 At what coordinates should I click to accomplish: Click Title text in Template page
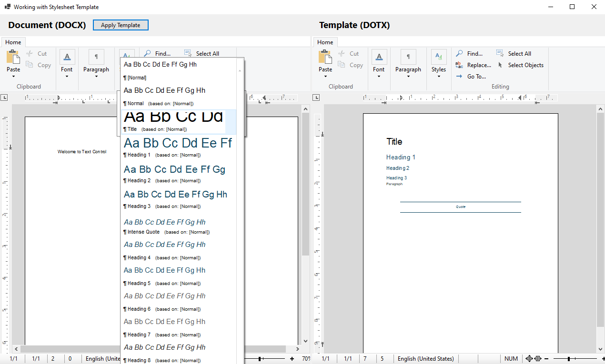(x=394, y=142)
